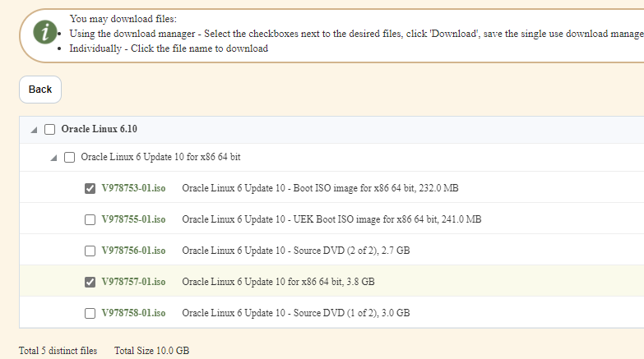This screenshot has height=359, width=644.
Task: Download V978753-01.iso via its file name
Action: (133, 188)
